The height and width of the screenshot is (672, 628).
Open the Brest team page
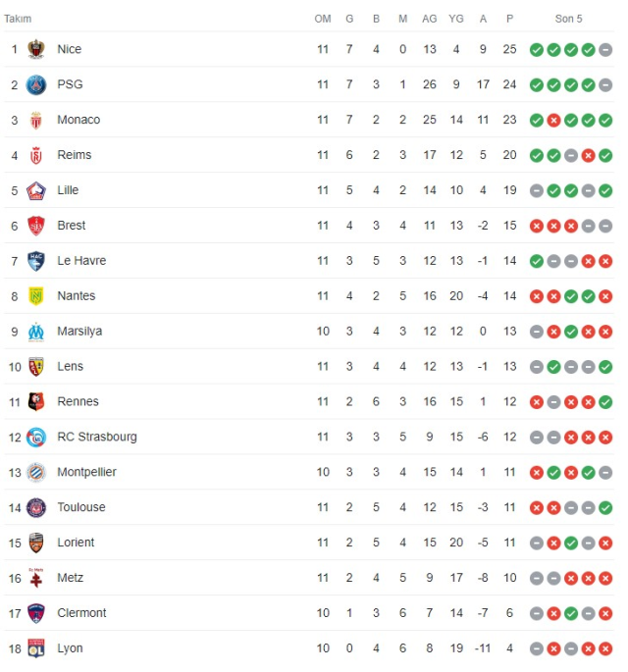click(x=72, y=226)
